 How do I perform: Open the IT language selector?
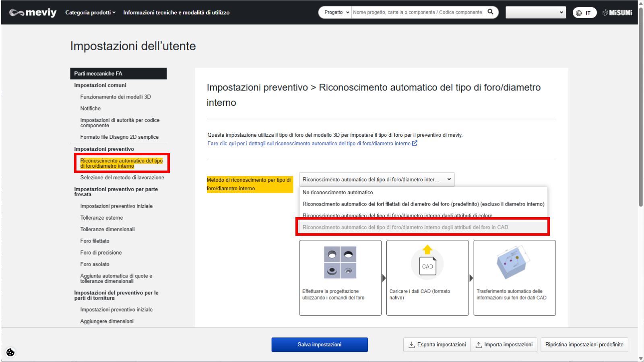tap(584, 13)
